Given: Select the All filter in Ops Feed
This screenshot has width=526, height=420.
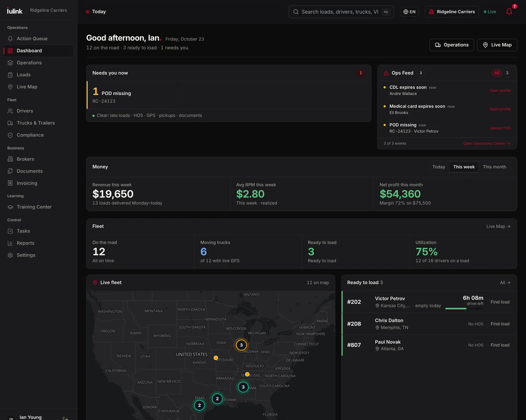Looking at the screenshot, I should click(497, 73).
